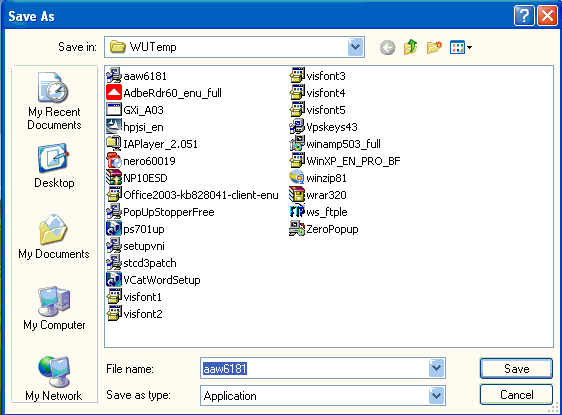Jump to Desktop in the places bar

pyautogui.click(x=54, y=166)
